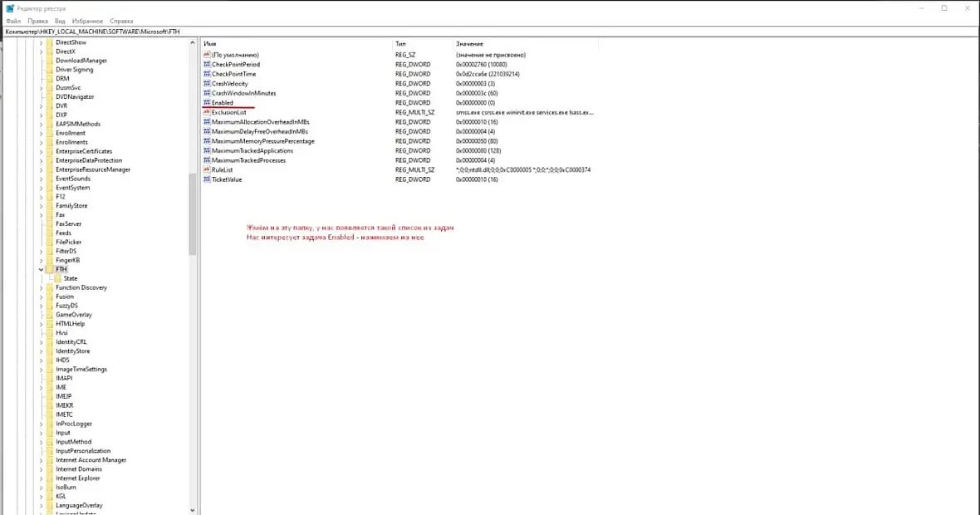Expand the DirectX tree node
This screenshot has height=515, width=980.
tap(42, 51)
